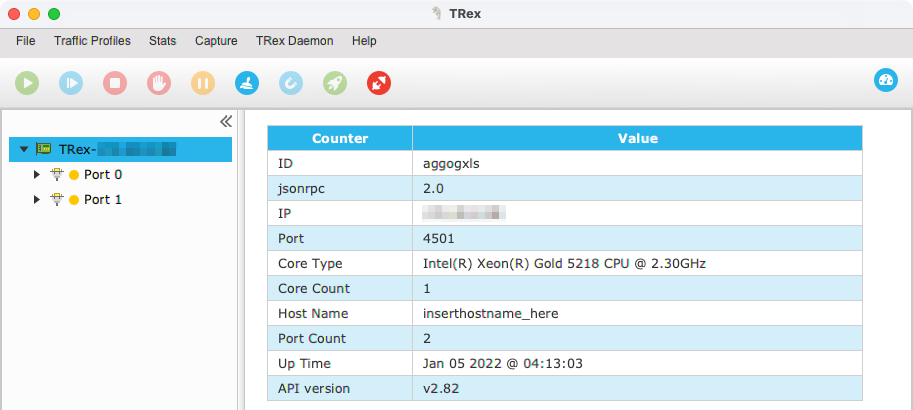This screenshot has height=410, width=913.
Task: Select Port 0 in the tree
Action: pyautogui.click(x=103, y=175)
